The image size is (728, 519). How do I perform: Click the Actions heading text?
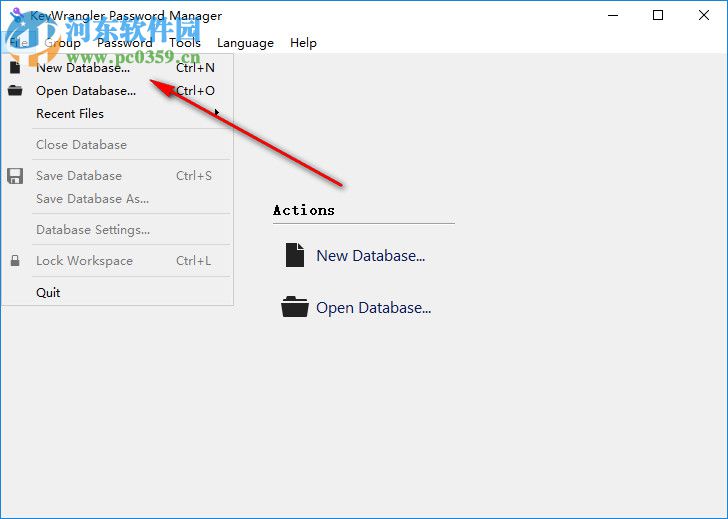(304, 210)
